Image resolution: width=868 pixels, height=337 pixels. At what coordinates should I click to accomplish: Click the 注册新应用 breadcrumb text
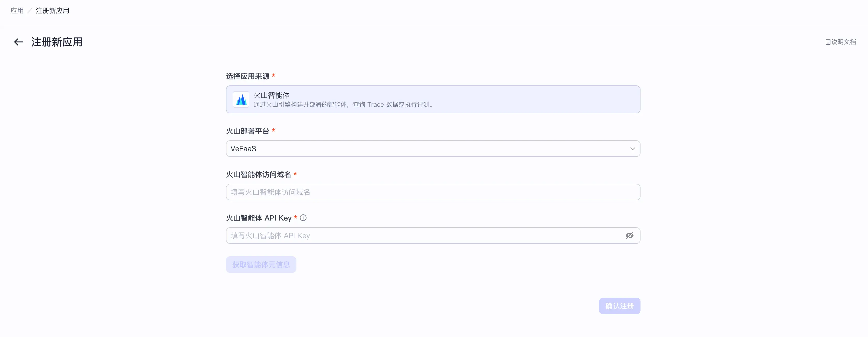(53, 11)
